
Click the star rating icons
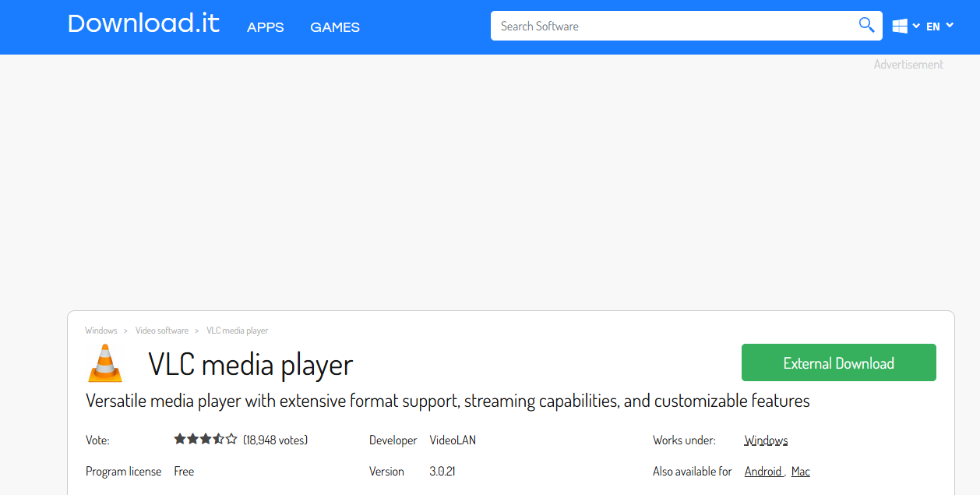coord(206,439)
